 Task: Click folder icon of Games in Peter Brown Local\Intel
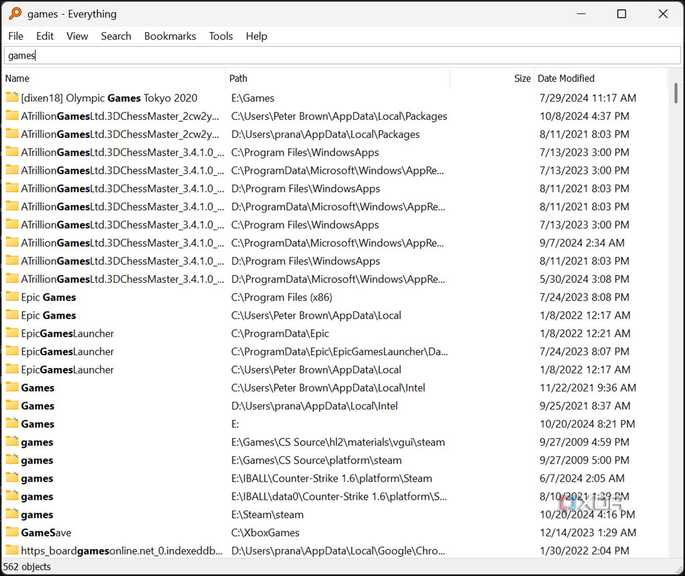12,387
